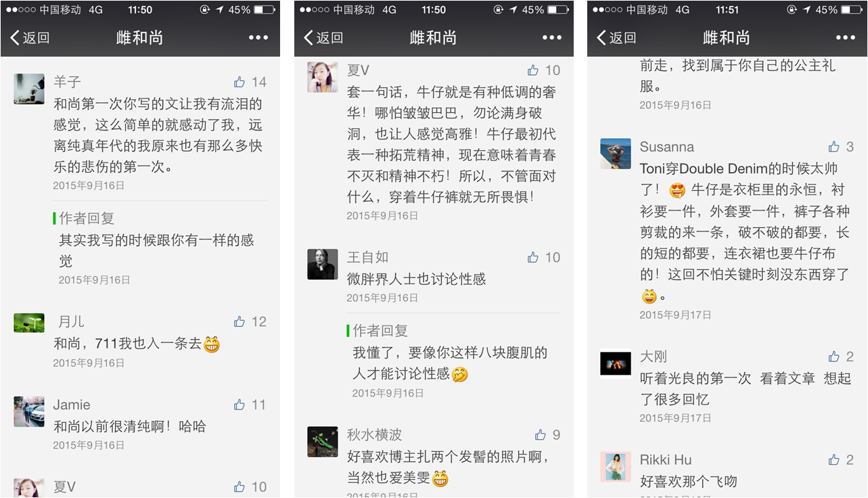This screenshot has height=498, width=868.
Task: Open the three-dot menu at 11:51
Action: point(845,38)
